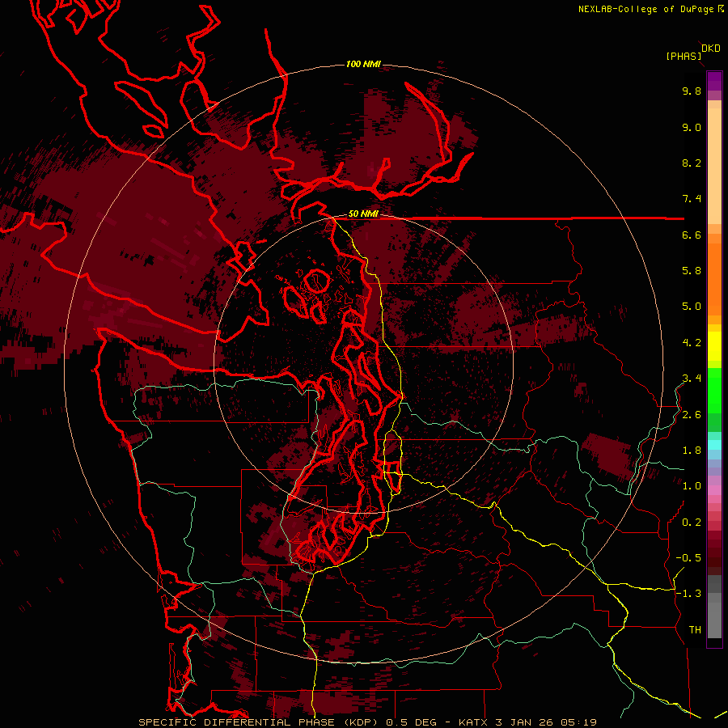This screenshot has height=728, width=728.
Task: Click the 9.8 legend value
Action: coord(692,91)
